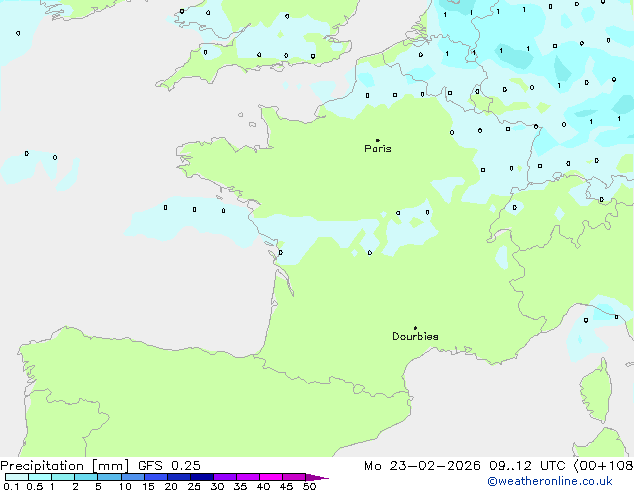Screen dimensions: 634x490
Task: Pick the legend swatch between 10 and 15
Action: pos(133,477)
